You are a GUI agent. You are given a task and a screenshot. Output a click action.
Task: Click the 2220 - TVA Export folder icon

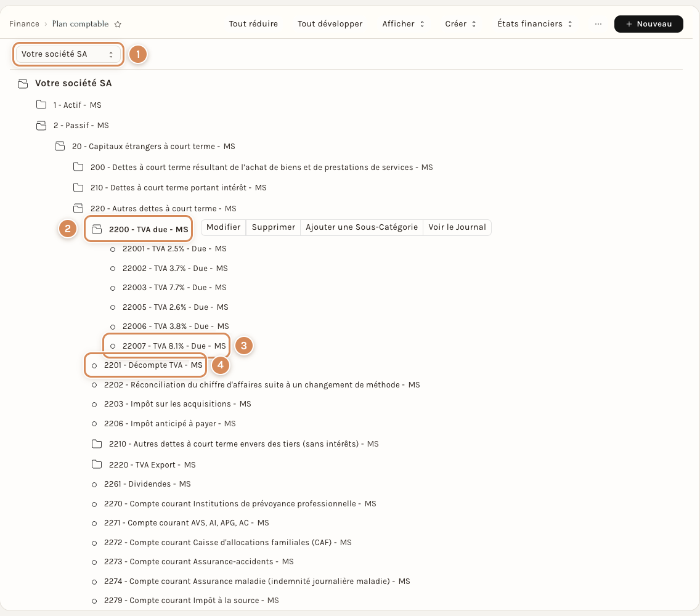coord(96,464)
